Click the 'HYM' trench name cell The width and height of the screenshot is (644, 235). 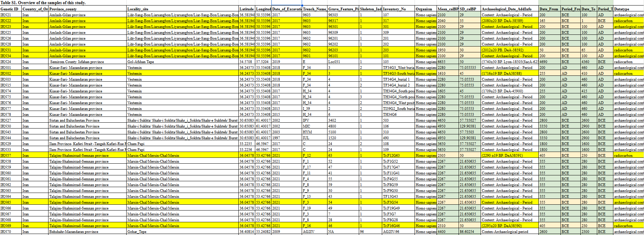tap(314, 132)
